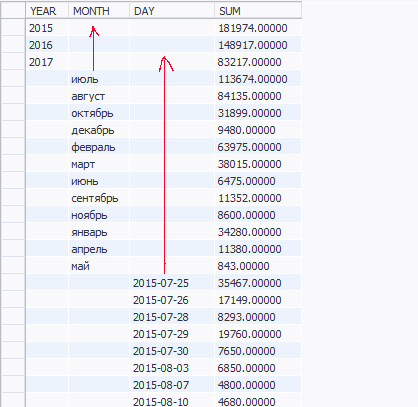Select the 2015 year cell
Screen dimensions: 418x407
tap(47, 28)
